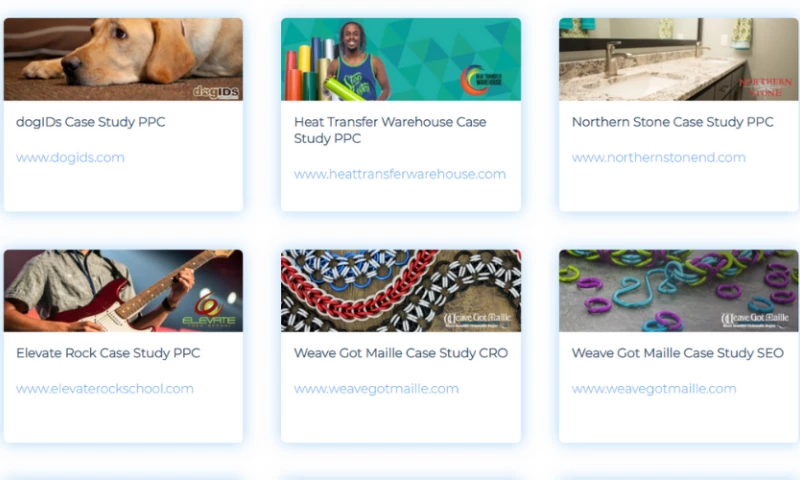800x480 pixels.
Task: Click the dogIDs logo on image
Action: click(216, 92)
